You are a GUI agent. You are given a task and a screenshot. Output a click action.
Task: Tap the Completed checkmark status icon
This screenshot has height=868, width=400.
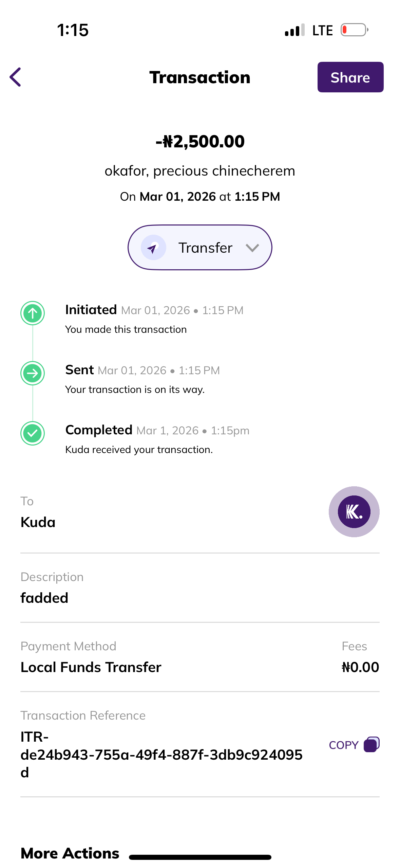click(33, 433)
